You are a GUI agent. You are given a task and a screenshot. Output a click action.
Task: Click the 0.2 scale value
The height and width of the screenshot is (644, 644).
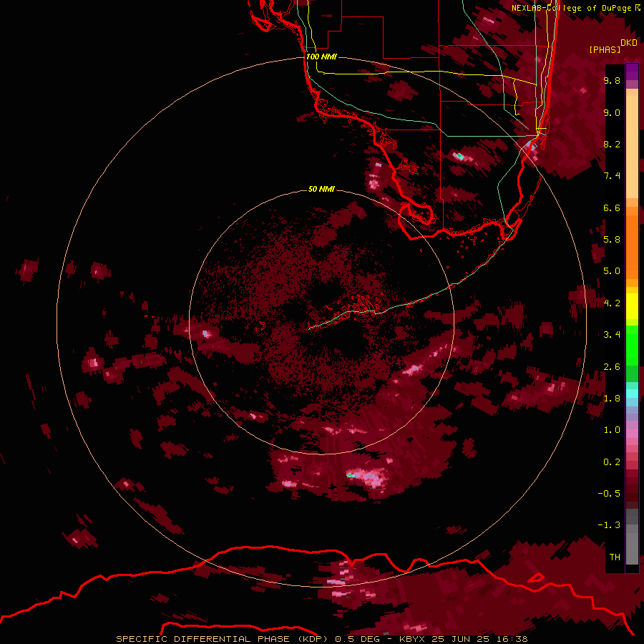(612, 462)
